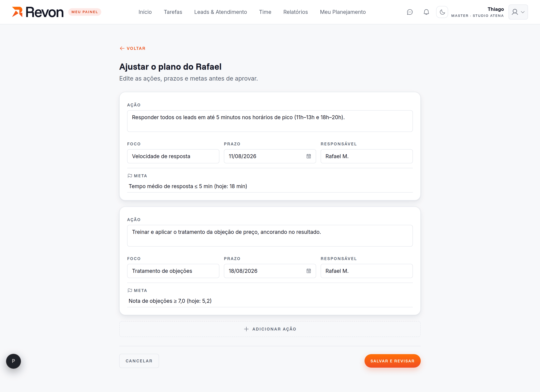
Task: Open the chat messages icon
Action: click(x=409, y=12)
